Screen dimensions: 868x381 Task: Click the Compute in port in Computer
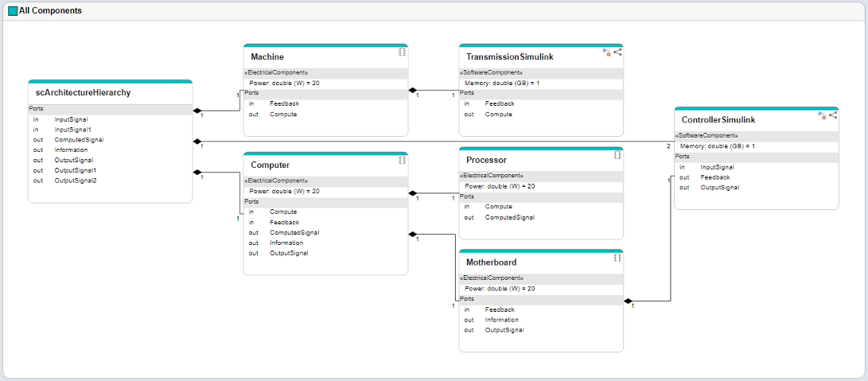(283, 212)
